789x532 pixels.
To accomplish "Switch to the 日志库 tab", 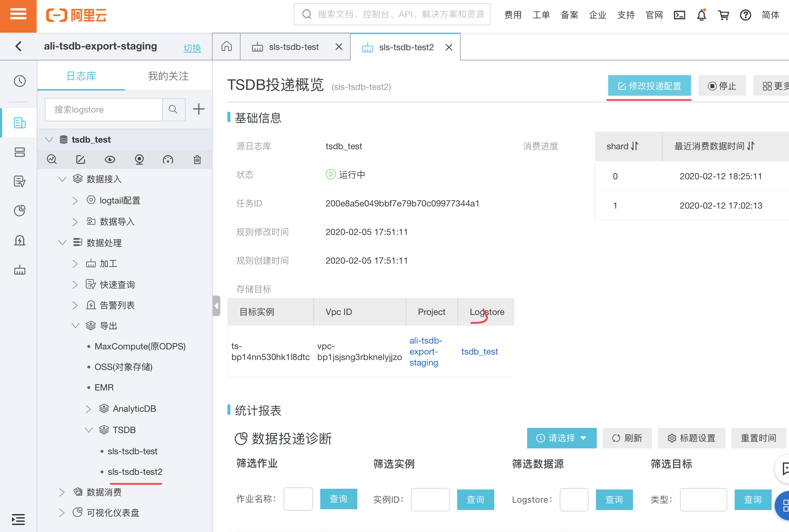I will tap(81, 76).
